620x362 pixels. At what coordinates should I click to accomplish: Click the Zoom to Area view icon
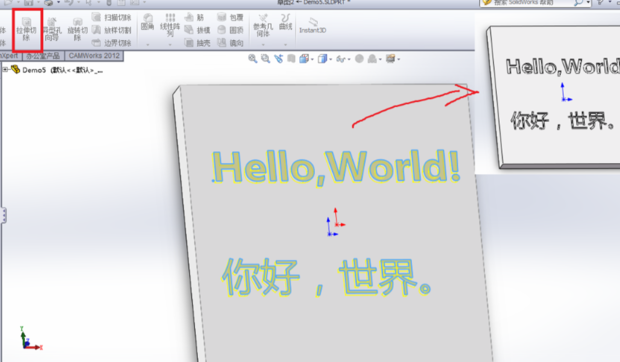(266, 59)
